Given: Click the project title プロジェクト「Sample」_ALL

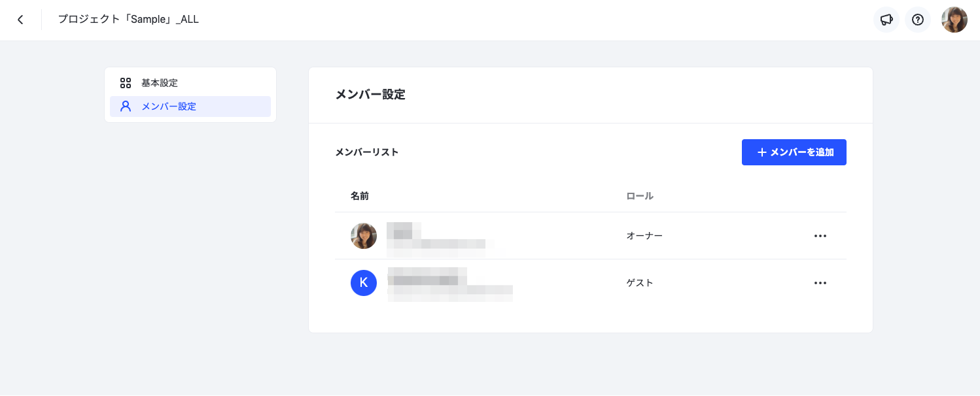Looking at the screenshot, I should tap(128, 20).
